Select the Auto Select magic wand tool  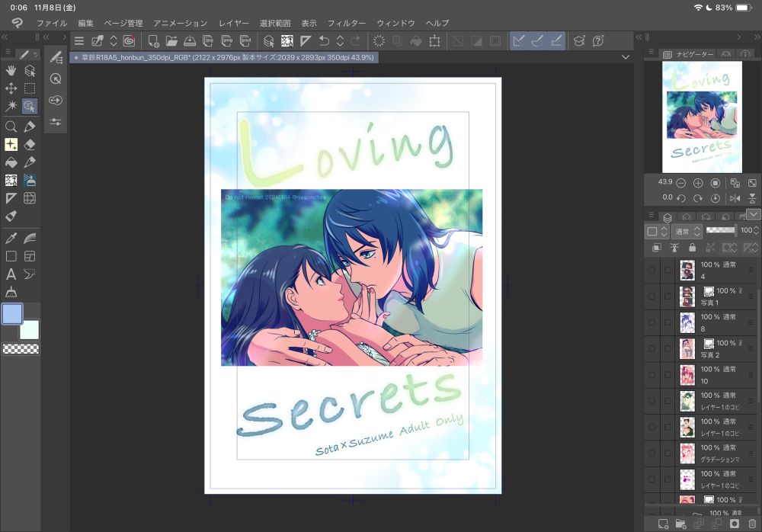(11, 105)
